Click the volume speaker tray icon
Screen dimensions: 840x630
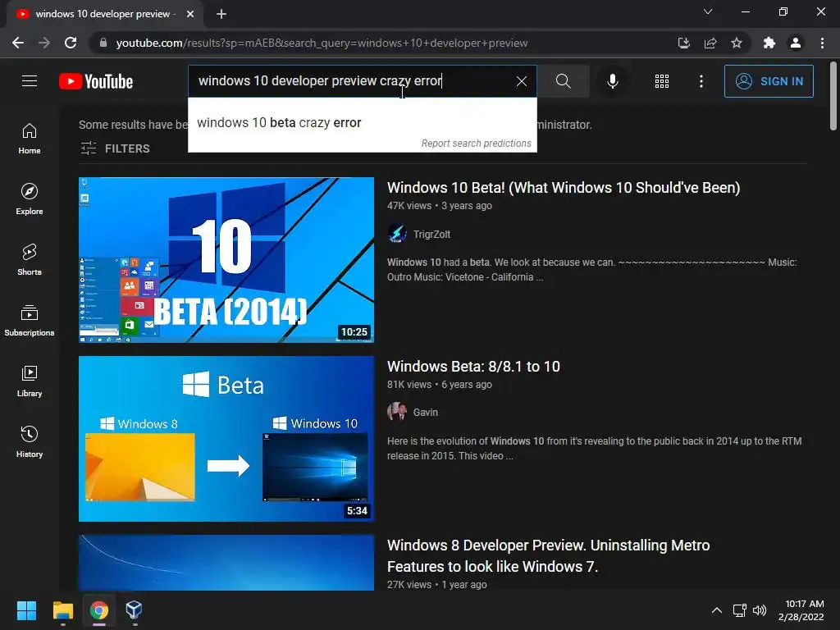(x=759, y=610)
